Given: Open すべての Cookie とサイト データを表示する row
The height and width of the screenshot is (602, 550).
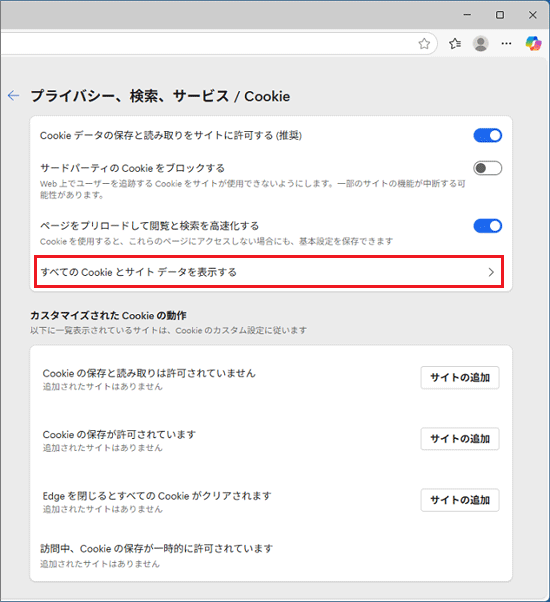Looking at the screenshot, I should click(269, 272).
